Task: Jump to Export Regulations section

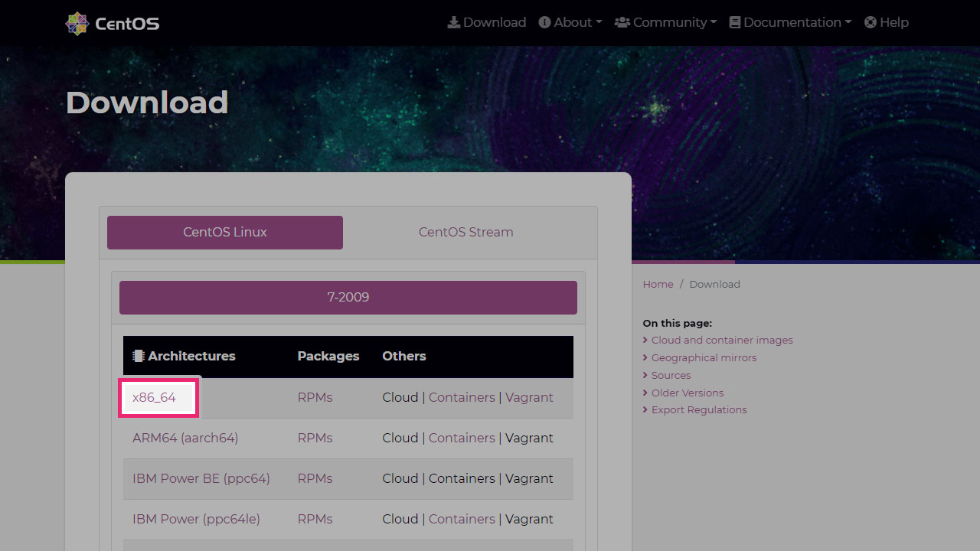Action: pos(699,409)
